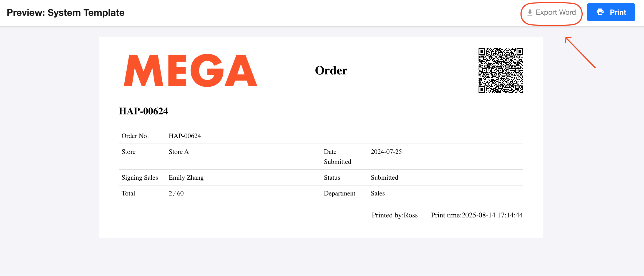Click the Date Submitted field label

click(x=337, y=157)
